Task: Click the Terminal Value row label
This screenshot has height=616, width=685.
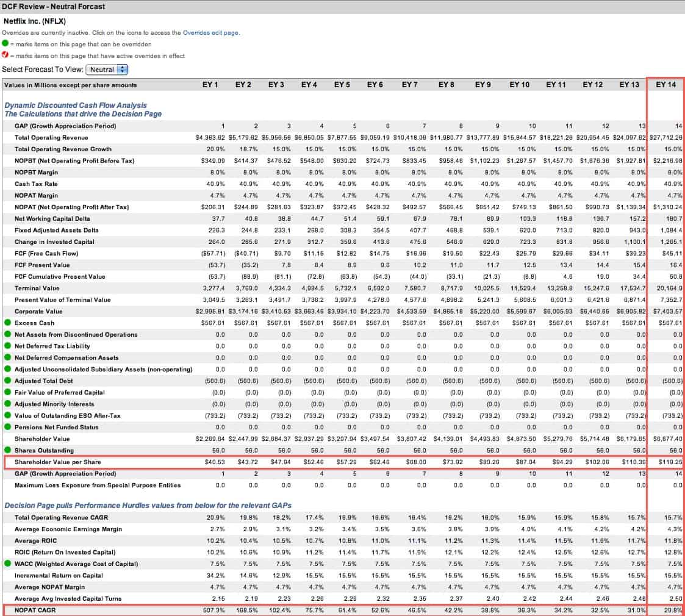Action: (x=37, y=288)
